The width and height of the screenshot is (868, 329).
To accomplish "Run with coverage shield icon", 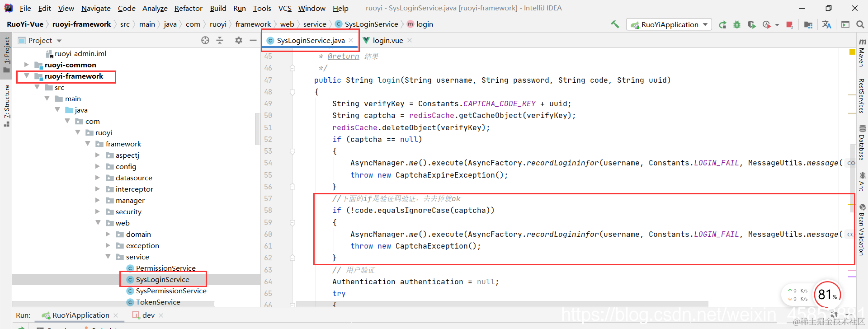I will pyautogui.click(x=751, y=25).
